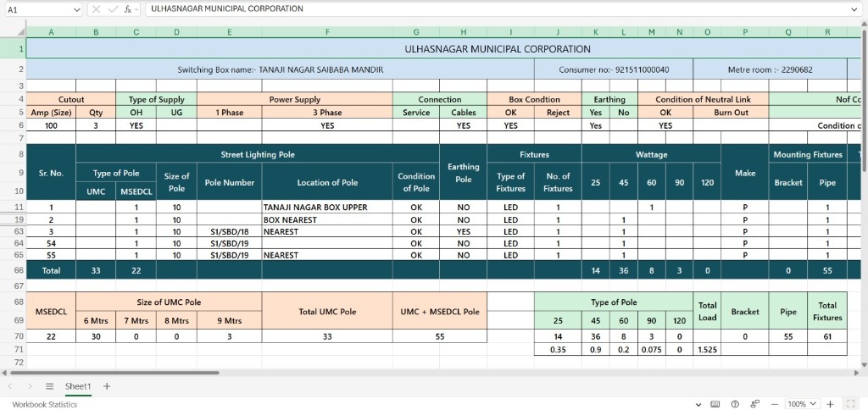This screenshot has width=868, height=410.
Task: Go to previous sheet arrow
Action: pos(10,386)
